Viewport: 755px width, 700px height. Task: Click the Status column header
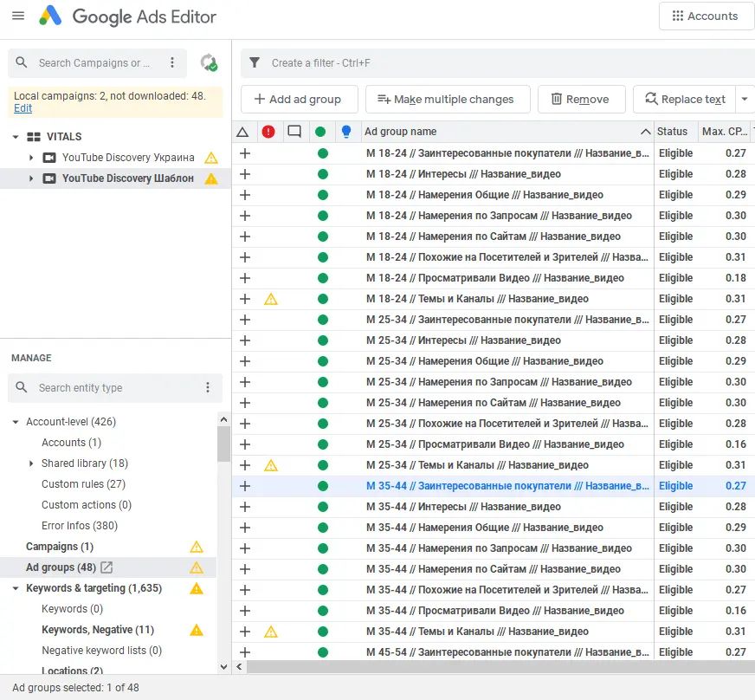pos(675,132)
